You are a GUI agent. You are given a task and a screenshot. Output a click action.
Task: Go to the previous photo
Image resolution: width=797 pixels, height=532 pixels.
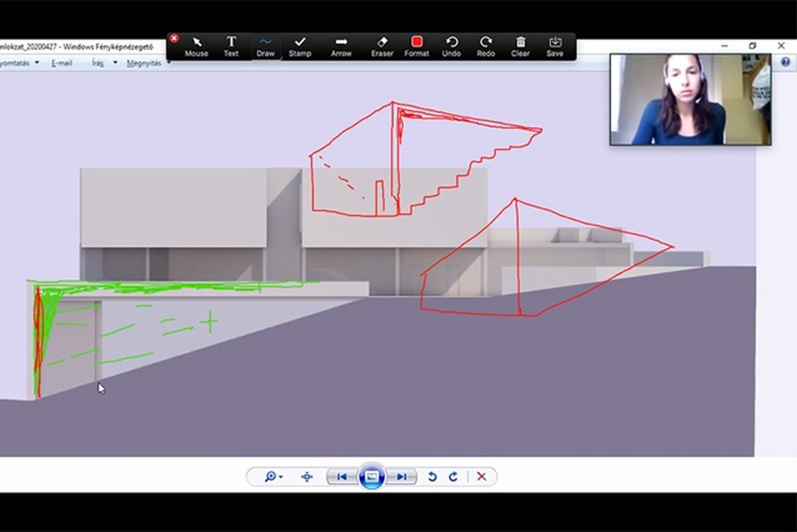(342, 476)
